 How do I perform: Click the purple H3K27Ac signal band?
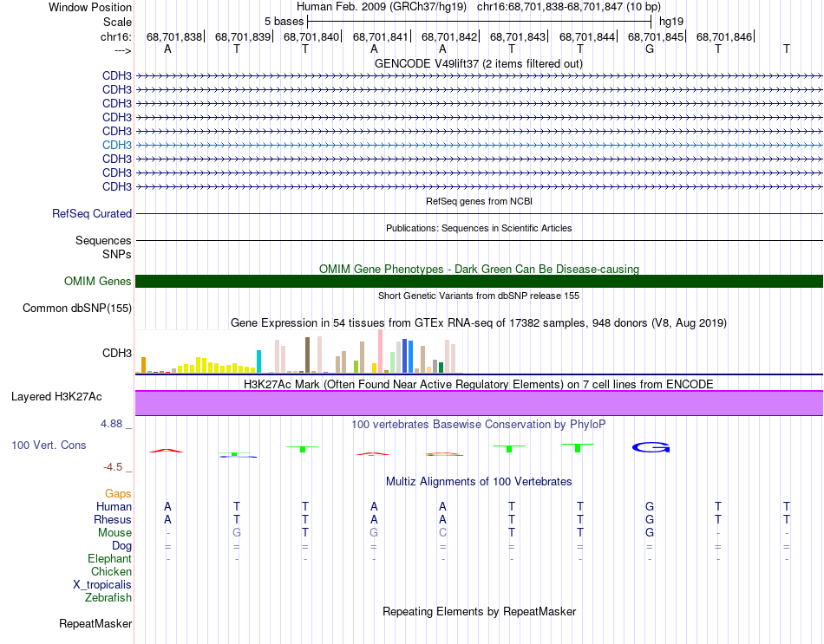tap(480, 403)
